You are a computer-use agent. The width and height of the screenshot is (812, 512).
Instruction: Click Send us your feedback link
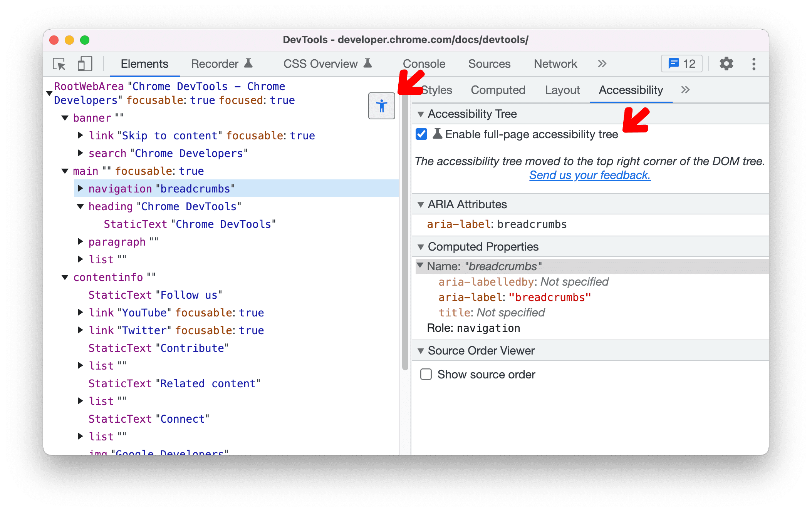(x=590, y=175)
